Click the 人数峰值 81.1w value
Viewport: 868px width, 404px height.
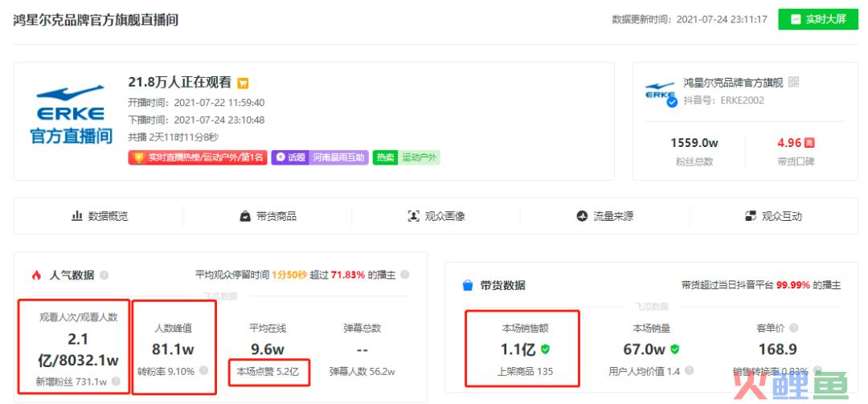coord(173,349)
